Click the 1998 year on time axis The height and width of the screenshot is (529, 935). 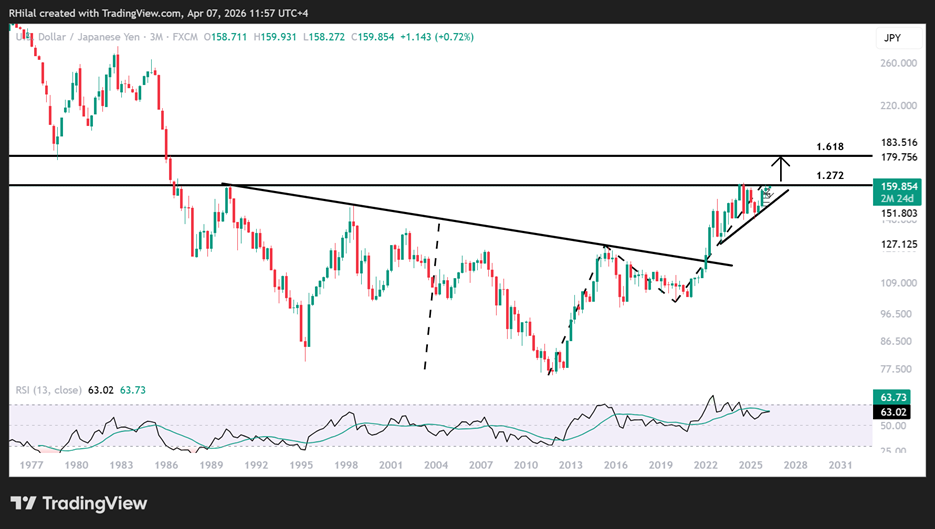(347, 465)
